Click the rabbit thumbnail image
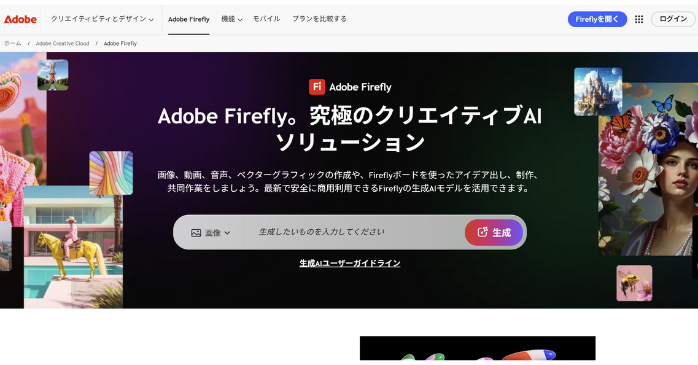Screen dimensions: 698x365 (x=53, y=75)
